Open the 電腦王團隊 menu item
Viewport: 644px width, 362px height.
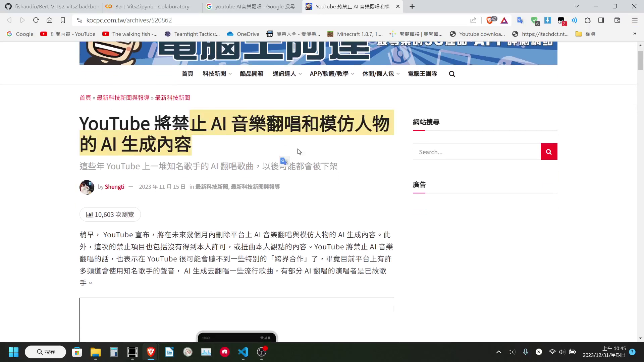[423, 74]
